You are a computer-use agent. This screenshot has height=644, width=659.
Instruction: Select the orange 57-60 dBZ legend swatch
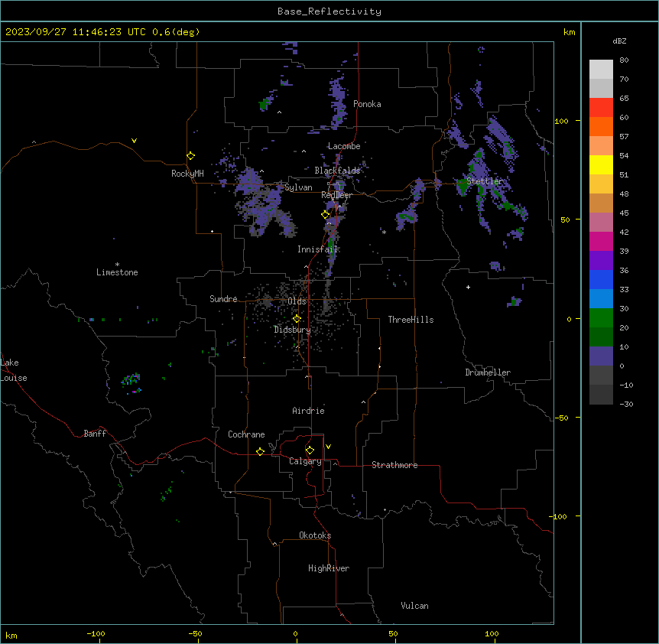[601, 126]
